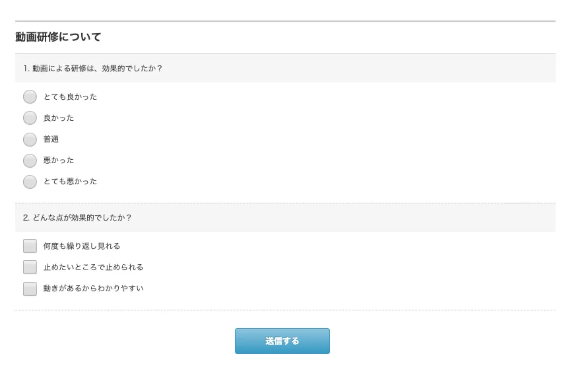588x387 pixels.
Task: Click the 'とても良かった' label text
Action: tap(70, 97)
